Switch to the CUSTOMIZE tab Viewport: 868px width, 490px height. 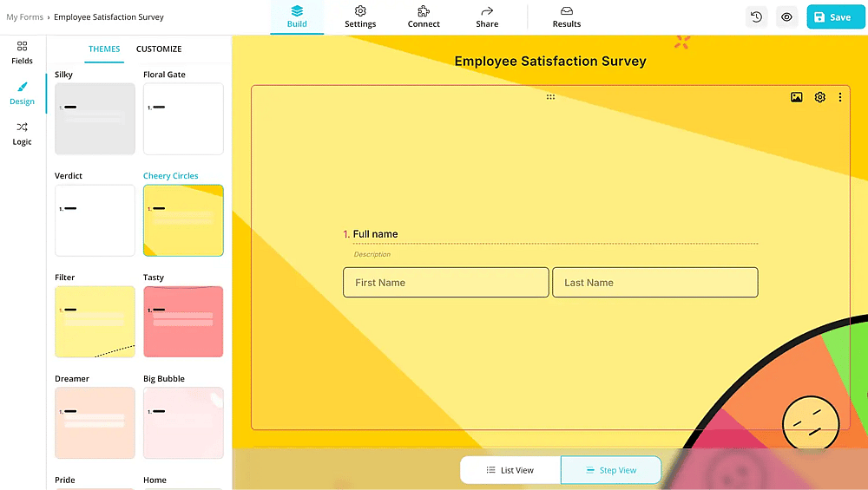pyautogui.click(x=159, y=49)
